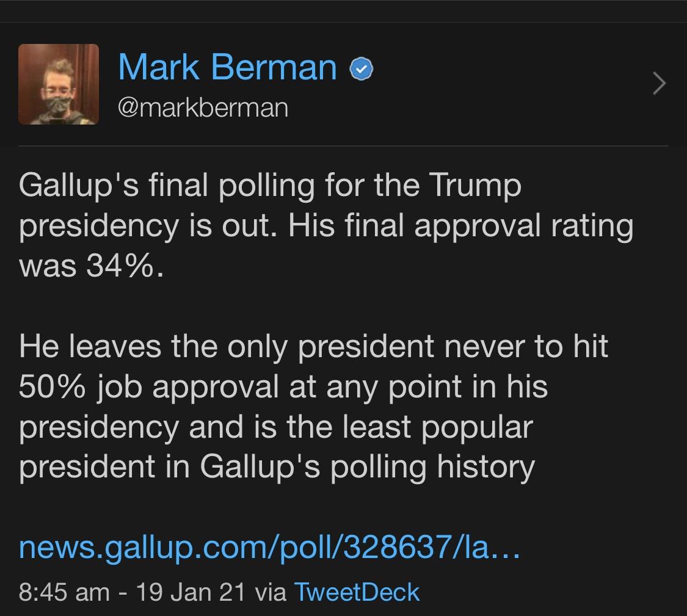Image resolution: width=687 pixels, height=616 pixels.
Task: Expand tweet details with the right chevron
Action: 660,84
